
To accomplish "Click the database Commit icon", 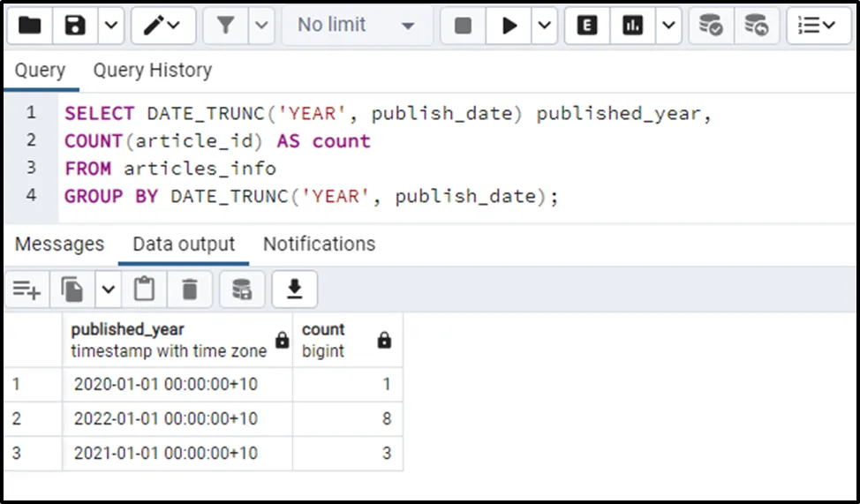I will tap(711, 26).
